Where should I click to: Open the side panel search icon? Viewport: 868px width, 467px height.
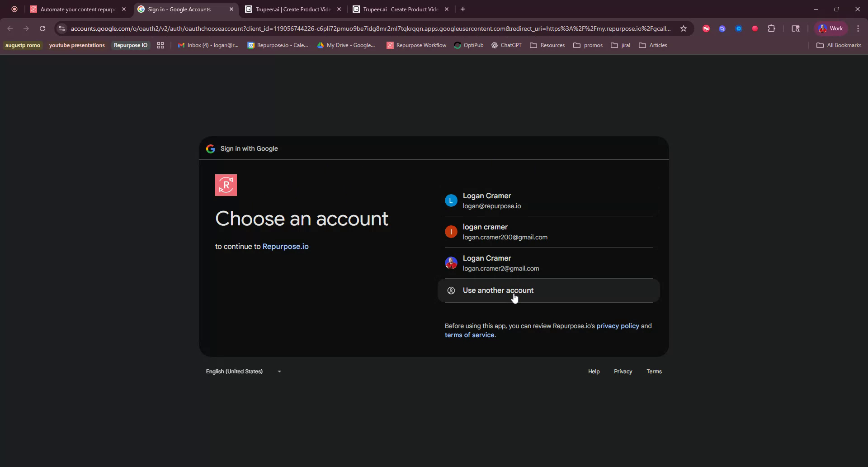pos(796,28)
